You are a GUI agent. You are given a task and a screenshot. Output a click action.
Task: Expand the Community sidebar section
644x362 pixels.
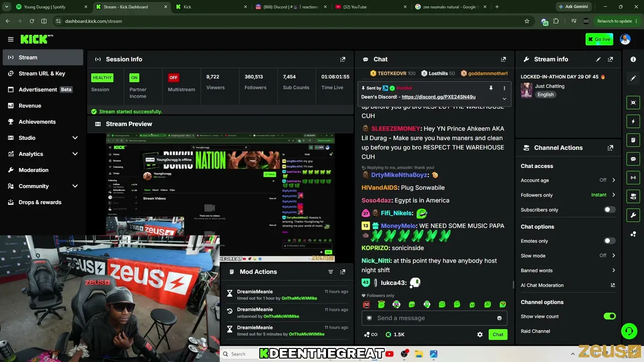[75, 186]
